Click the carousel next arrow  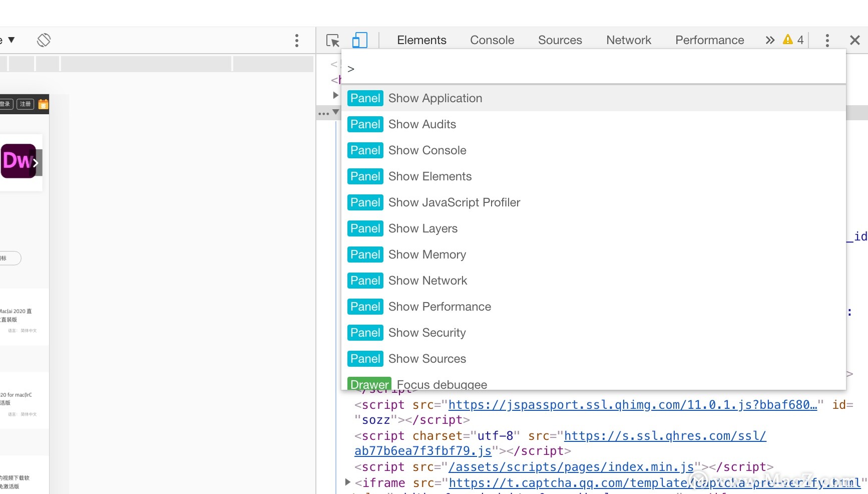(x=36, y=163)
